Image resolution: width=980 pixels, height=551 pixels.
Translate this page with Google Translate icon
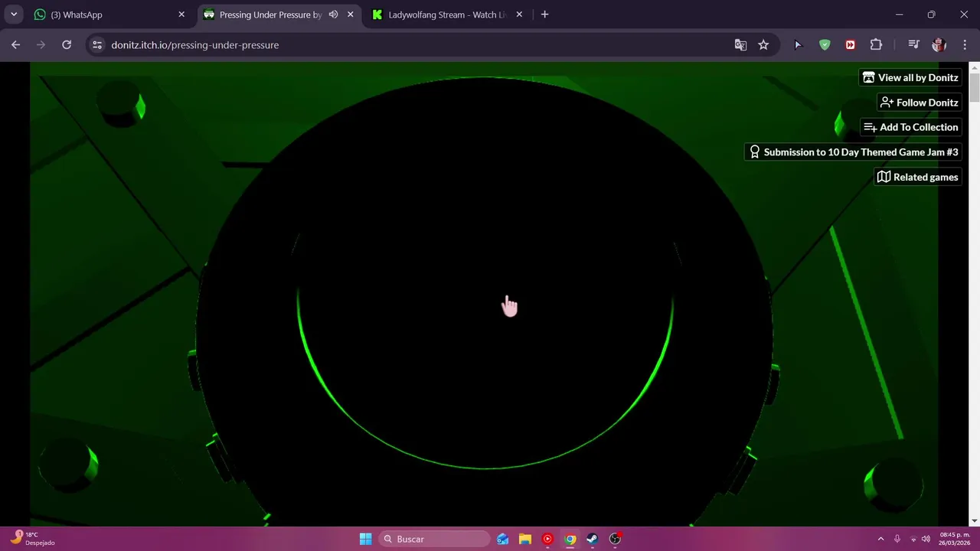[x=740, y=45]
